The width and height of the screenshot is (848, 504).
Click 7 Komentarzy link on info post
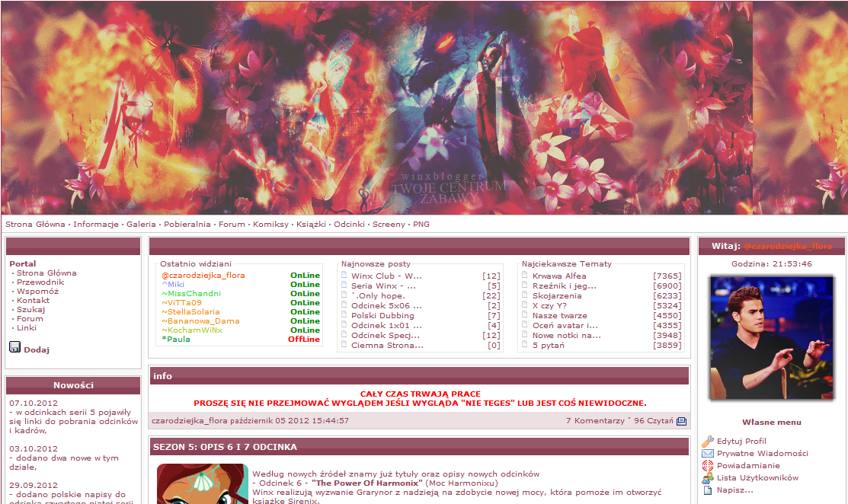pyautogui.click(x=595, y=420)
